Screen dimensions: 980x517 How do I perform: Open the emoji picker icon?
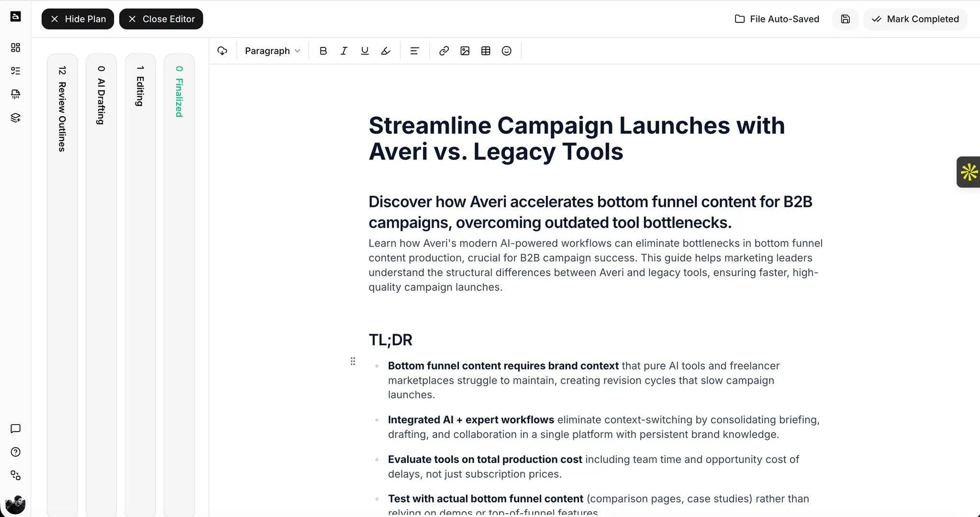(x=507, y=51)
